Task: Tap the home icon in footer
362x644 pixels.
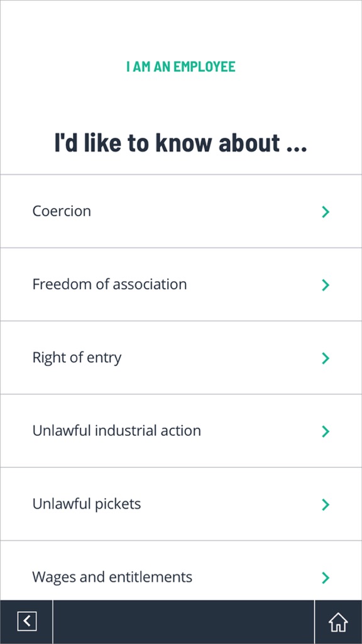Action: (338, 622)
